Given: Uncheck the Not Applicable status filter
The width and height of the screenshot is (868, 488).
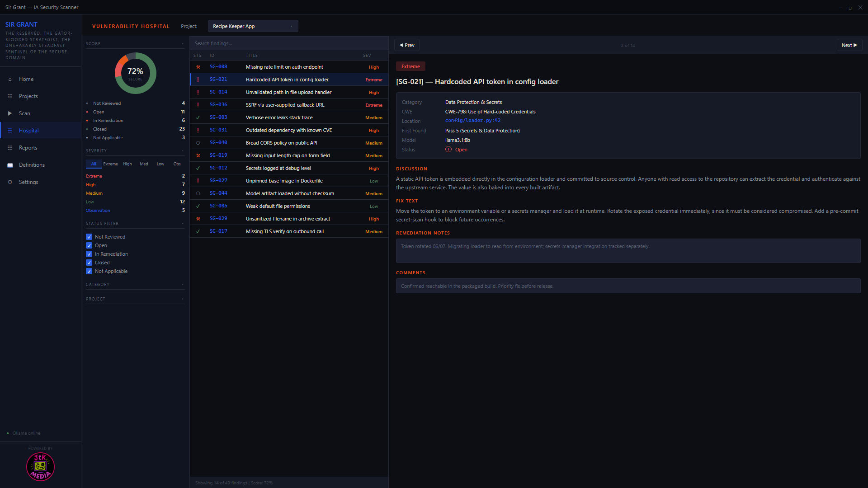Looking at the screenshot, I should tap(89, 271).
